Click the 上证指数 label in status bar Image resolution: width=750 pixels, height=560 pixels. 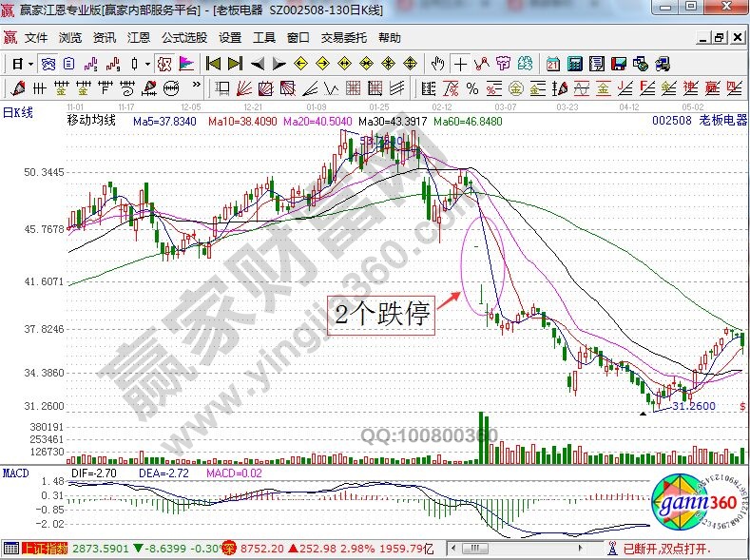point(46,549)
